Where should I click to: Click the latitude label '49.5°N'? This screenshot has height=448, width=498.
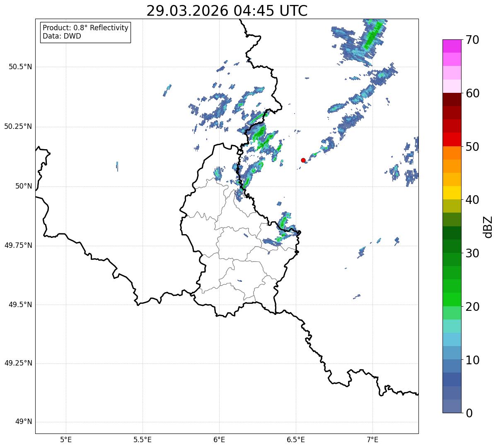pos(20,305)
